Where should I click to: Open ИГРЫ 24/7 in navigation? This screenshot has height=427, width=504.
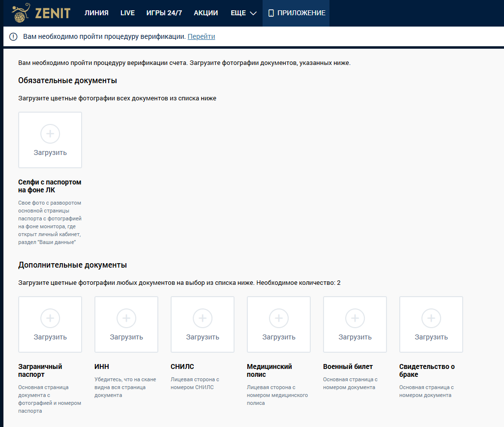tap(164, 13)
